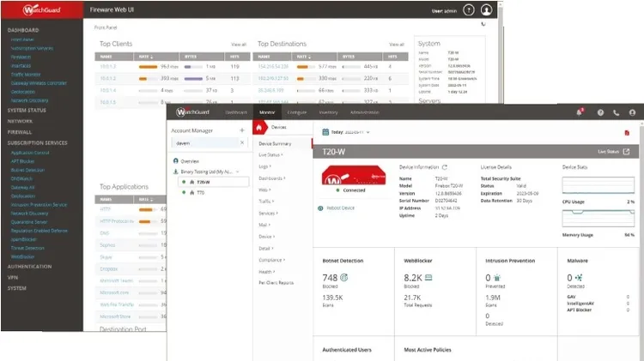Click the Fireware Web UI vertical scrollbar
This screenshot has height=361, width=644.
(x=501, y=51)
